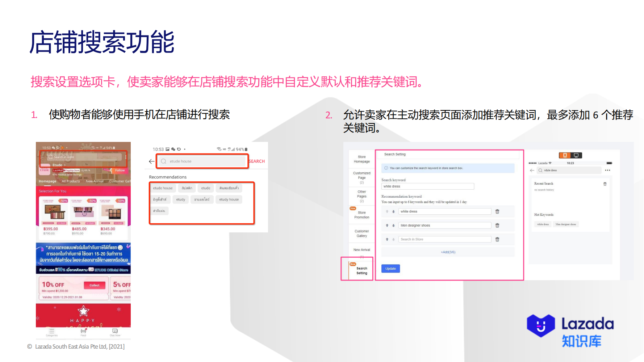Move 'white dress' recommendation keyword down
Viewport: 644px width, 362px height.
tap(393, 211)
